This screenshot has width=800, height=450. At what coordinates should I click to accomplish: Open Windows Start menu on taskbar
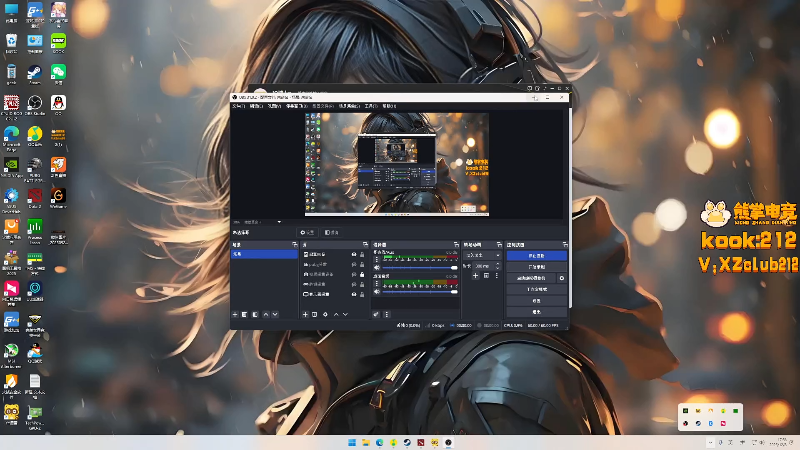point(352,442)
